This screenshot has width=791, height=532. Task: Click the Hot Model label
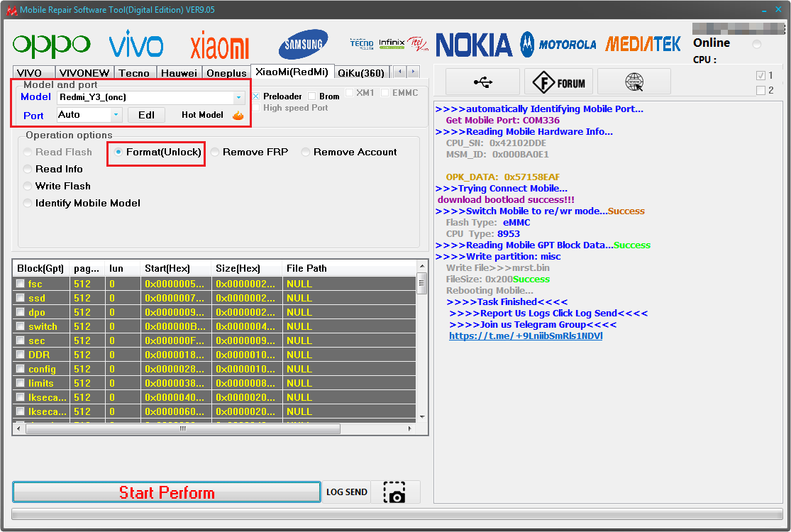[202, 115]
